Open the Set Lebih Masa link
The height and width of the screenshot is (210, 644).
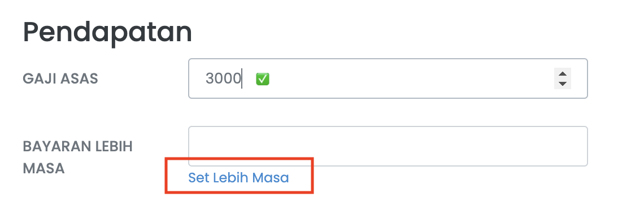point(238,178)
